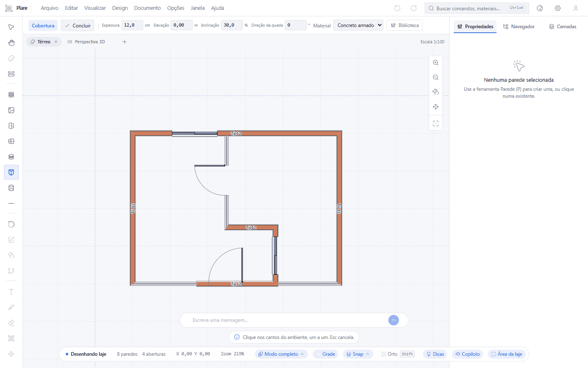Expand the Modo completo mode menu
The height and width of the screenshot is (368, 588).
coord(281,354)
